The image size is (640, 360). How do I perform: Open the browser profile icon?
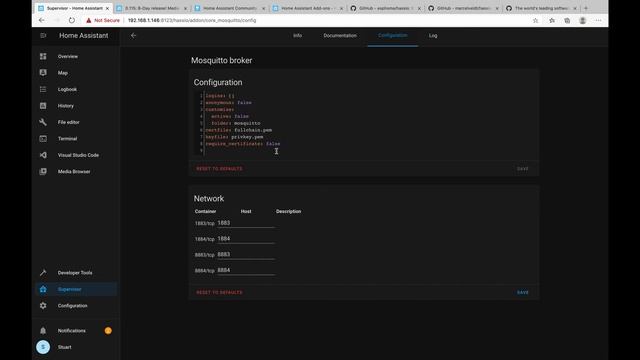tap(583, 20)
